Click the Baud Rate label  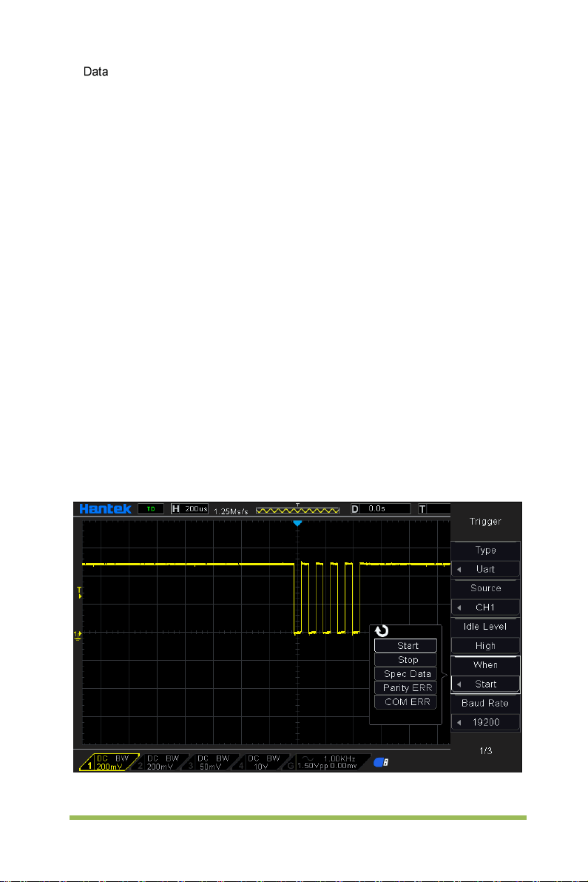(x=485, y=703)
